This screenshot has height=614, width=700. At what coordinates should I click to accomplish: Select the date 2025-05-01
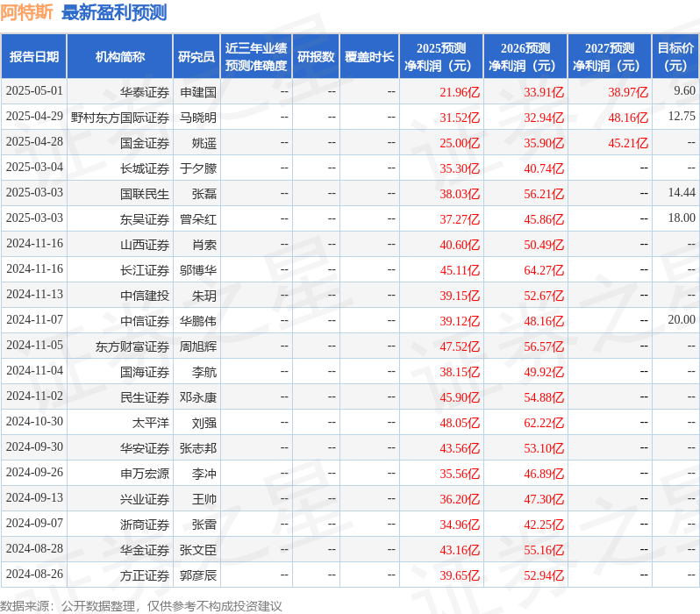pos(34,91)
